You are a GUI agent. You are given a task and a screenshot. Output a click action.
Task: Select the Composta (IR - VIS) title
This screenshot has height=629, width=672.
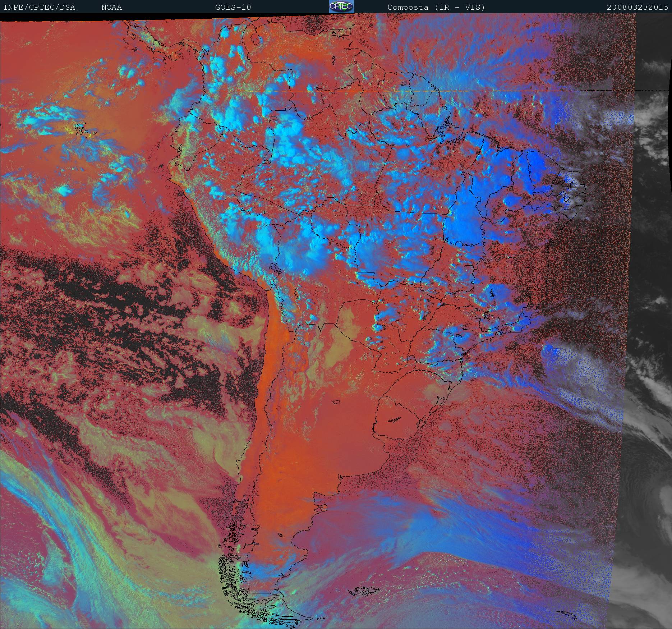point(436,7)
